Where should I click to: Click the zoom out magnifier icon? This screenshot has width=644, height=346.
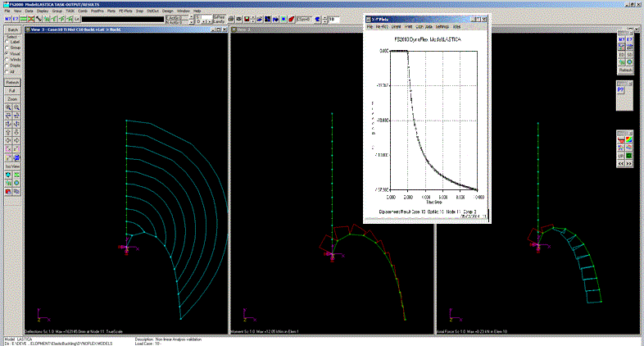(x=17, y=107)
